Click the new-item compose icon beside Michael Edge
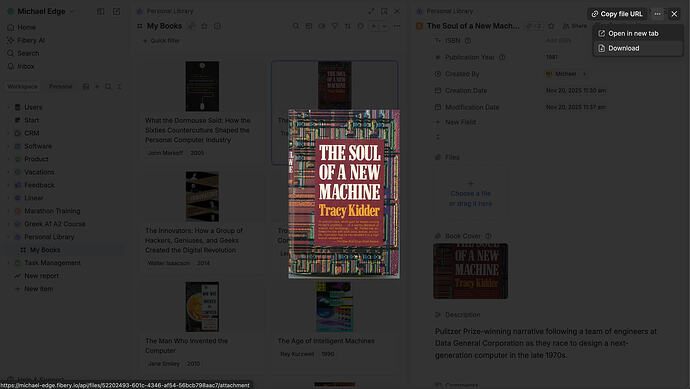This screenshot has height=389, width=690. coord(116,11)
